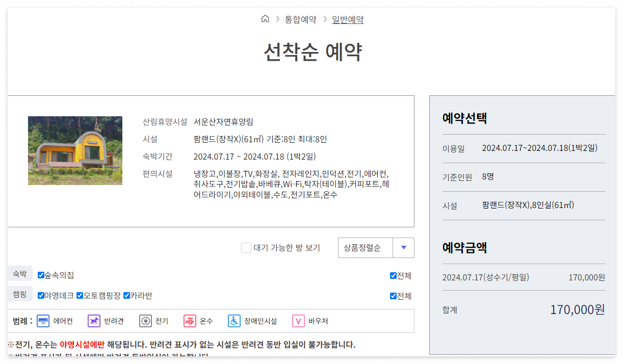Enable the 대기 가능한 방 보기 checkbox
Viewport: 623px width, 364px height.
coord(246,247)
